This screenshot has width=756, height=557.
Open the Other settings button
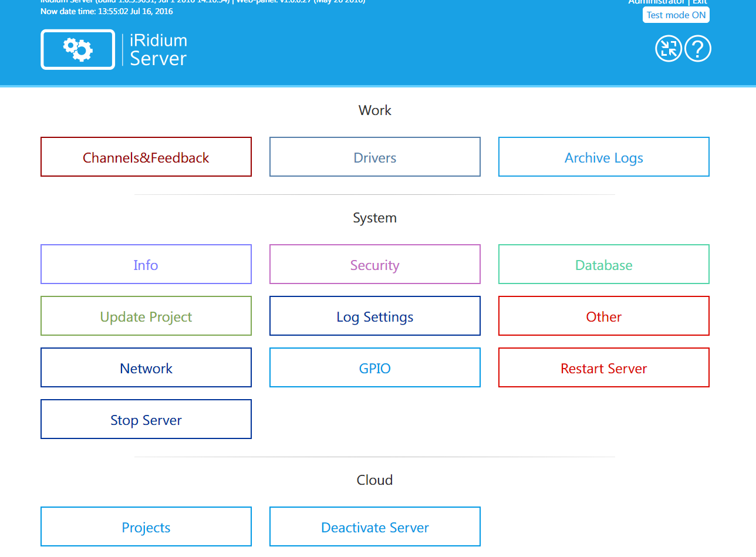(604, 316)
